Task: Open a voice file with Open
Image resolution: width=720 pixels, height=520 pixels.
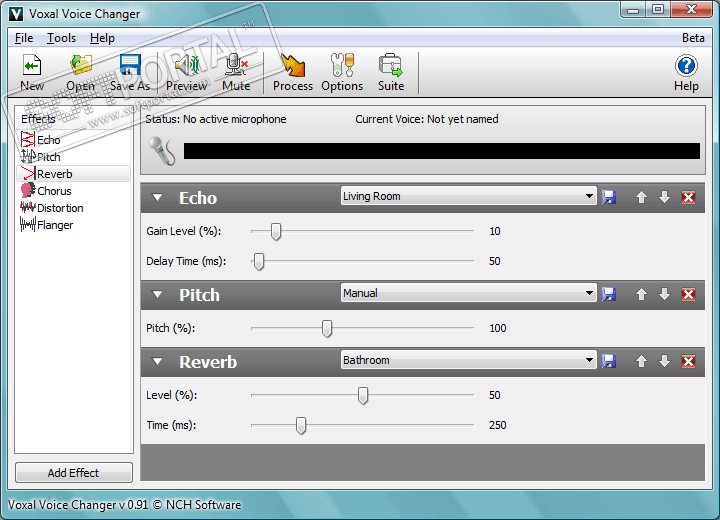Action: pyautogui.click(x=81, y=65)
